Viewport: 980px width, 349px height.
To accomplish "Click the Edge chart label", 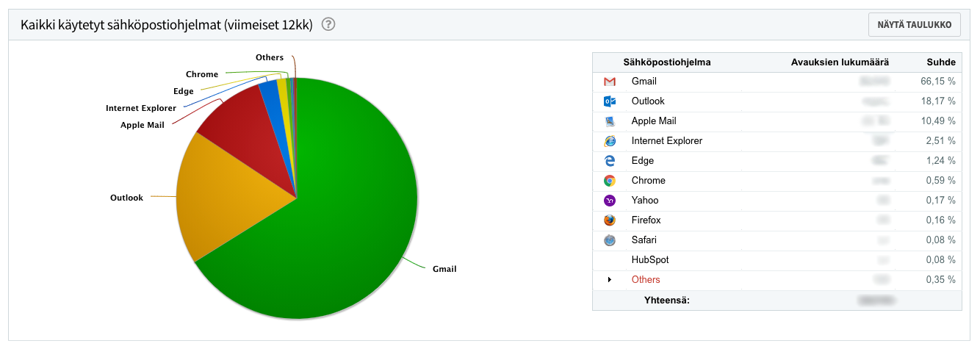I will point(184,91).
